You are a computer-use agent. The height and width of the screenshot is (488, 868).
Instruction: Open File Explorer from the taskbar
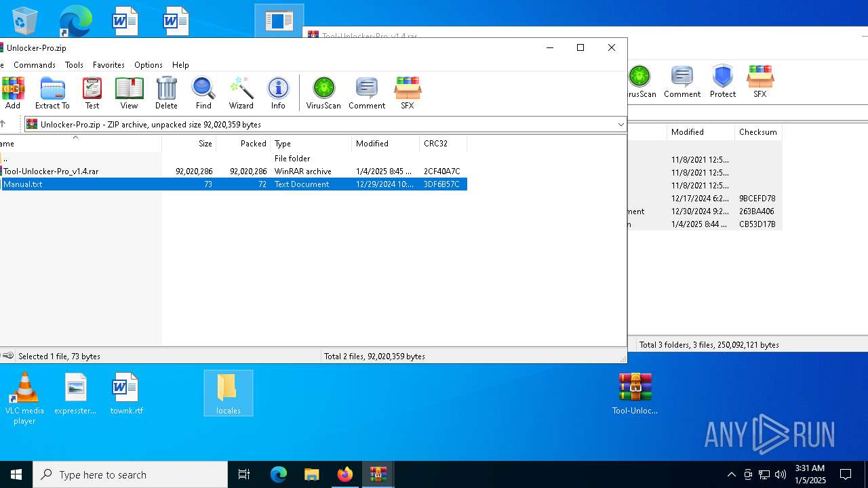point(312,474)
